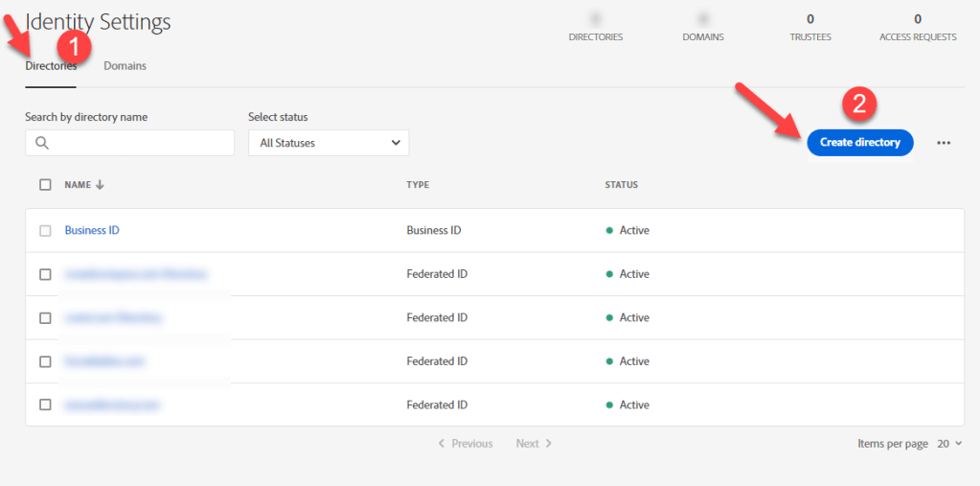Image resolution: width=980 pixels, height=486 pixels.
Task: Open the three-dot more options menu
Action: [x=944, y=143]
